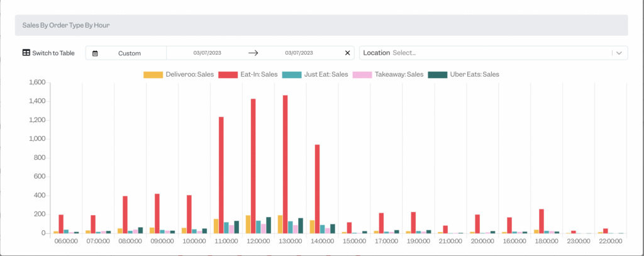Click the start date 03/07/2023 field
Image resolution: width=644 pixels, height=256 pixels.
pos(208,53)
